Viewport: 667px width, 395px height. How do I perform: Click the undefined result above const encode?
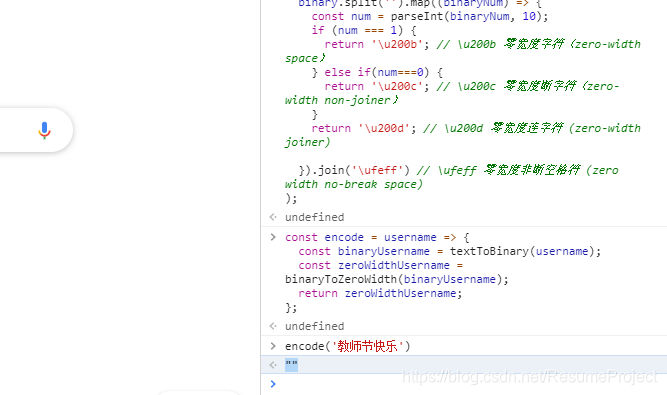pyautogui.click(x=314, y=217)
